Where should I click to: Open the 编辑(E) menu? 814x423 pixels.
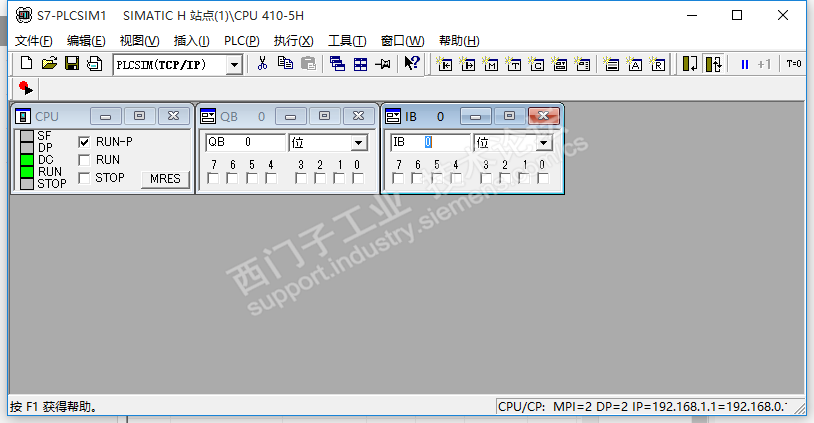[86, 40]
